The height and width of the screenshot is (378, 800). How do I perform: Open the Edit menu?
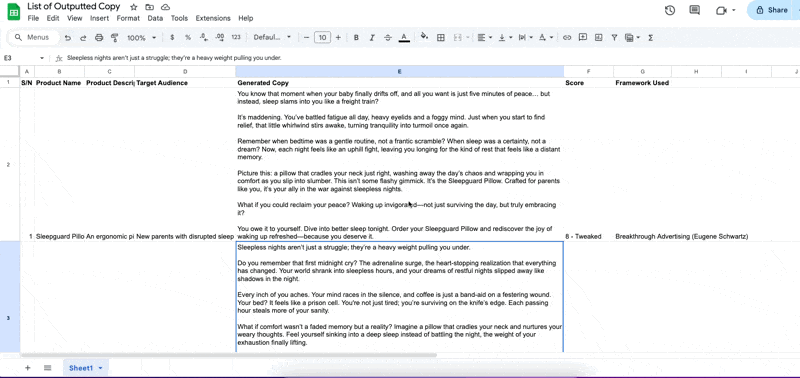[x=53, y=18]
